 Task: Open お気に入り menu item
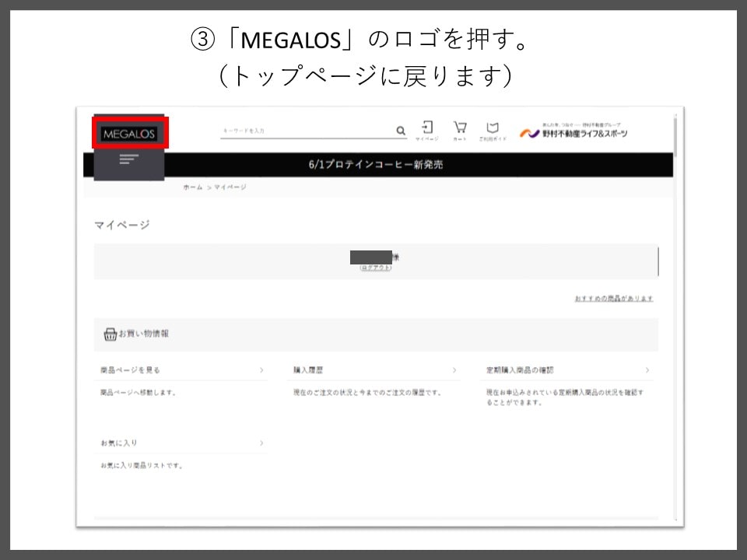119,443
